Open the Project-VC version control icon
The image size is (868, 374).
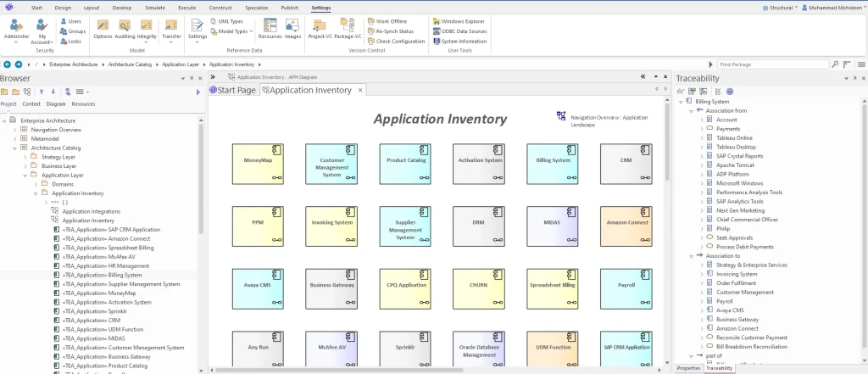(x=320, y=30)
